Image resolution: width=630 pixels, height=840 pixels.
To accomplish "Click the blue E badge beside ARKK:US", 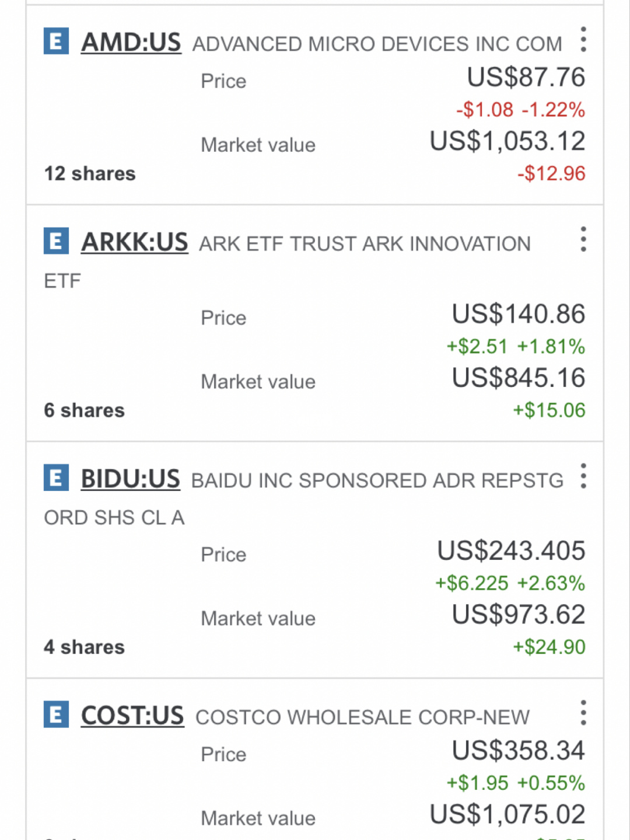I will coord(56,241).
